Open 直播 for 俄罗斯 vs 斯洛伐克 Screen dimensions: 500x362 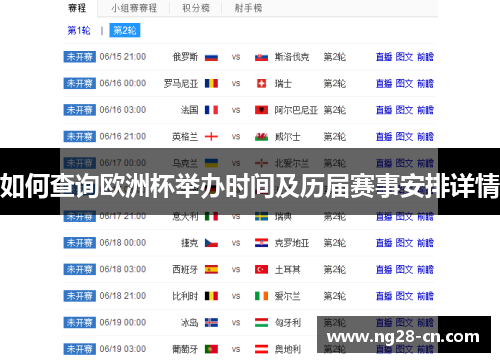pyautogui.click(x=384, y=57)
